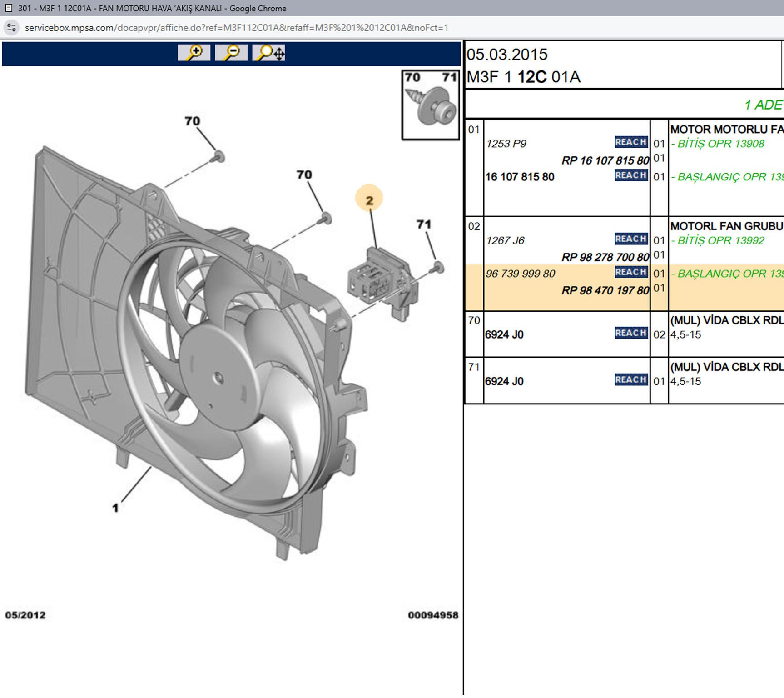Viewport: 784px width, 698px height.
Task: Click REACH badge in row 70
Action: click(x=631, y=333)
